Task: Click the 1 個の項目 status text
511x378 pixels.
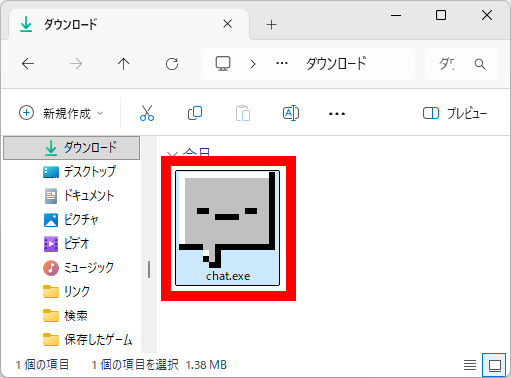Action: tap(42, 365)
